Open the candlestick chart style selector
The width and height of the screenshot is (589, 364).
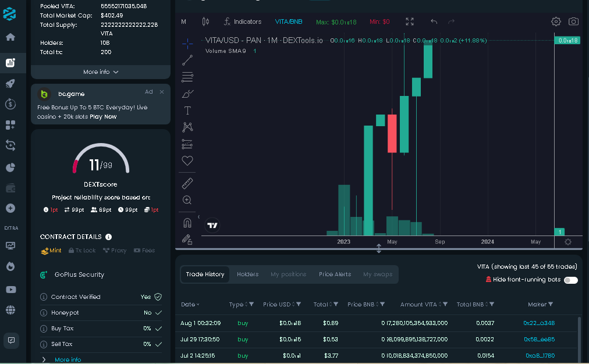205,22
